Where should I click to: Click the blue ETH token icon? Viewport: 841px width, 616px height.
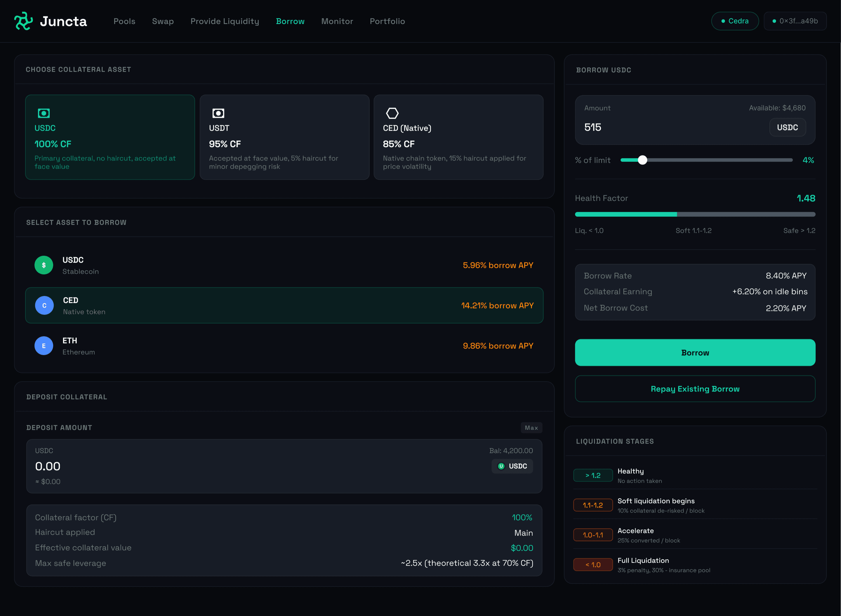(x=44, y=346)
